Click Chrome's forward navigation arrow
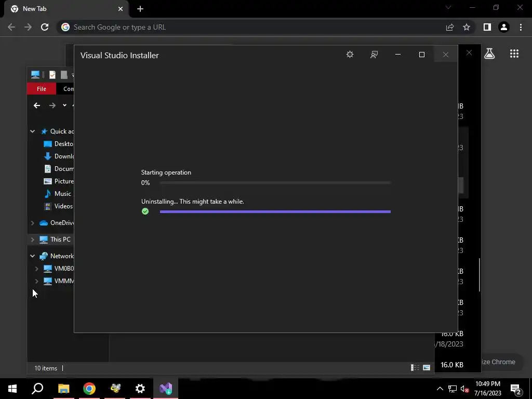The image size is (532, 399). (x=28, y=27)
